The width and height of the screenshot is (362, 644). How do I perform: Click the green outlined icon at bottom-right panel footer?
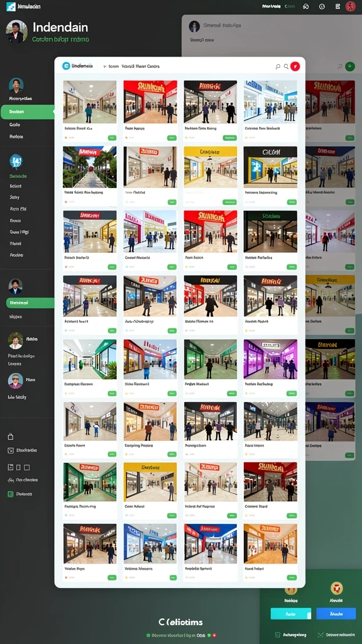(x=277, y=635)
